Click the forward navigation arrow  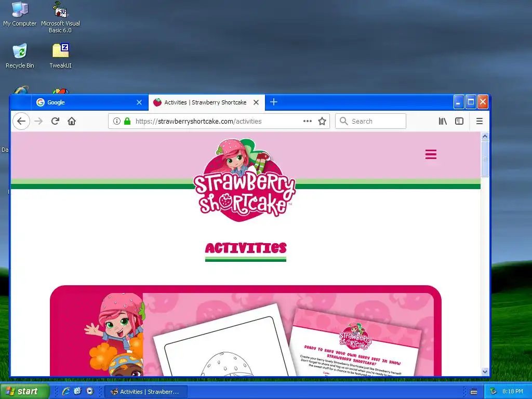[x=38, y=121]
